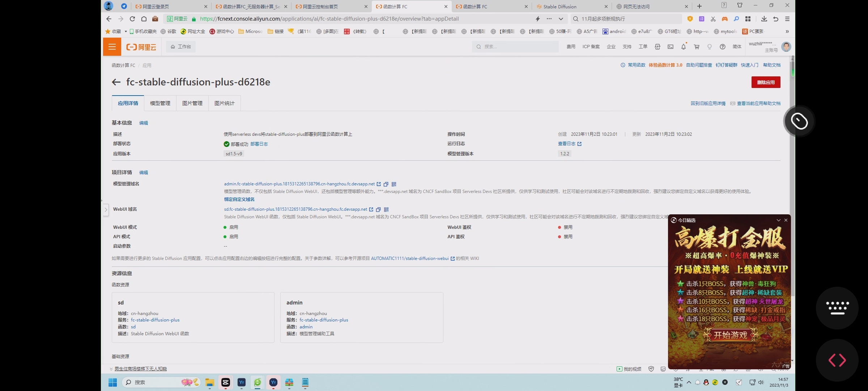Switch to 图片统计 tab
This screenshot has width=868, height=391.
coord(225,103)
